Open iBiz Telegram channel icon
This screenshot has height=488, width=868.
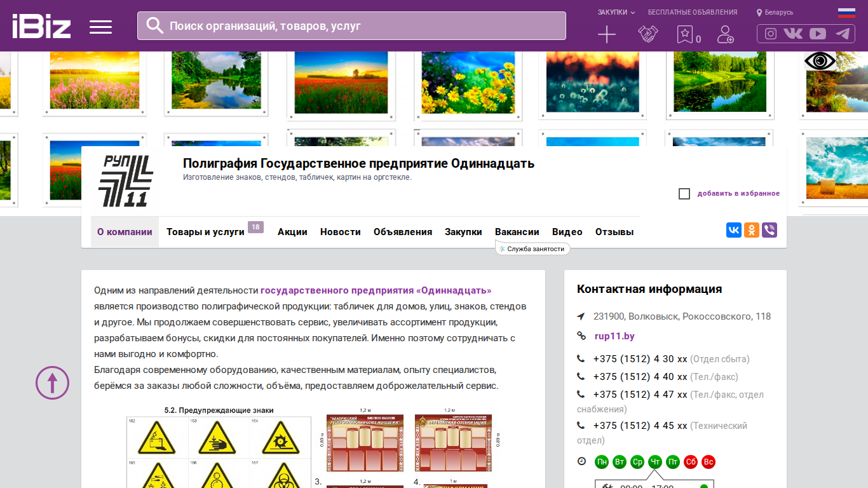(843, 34)
